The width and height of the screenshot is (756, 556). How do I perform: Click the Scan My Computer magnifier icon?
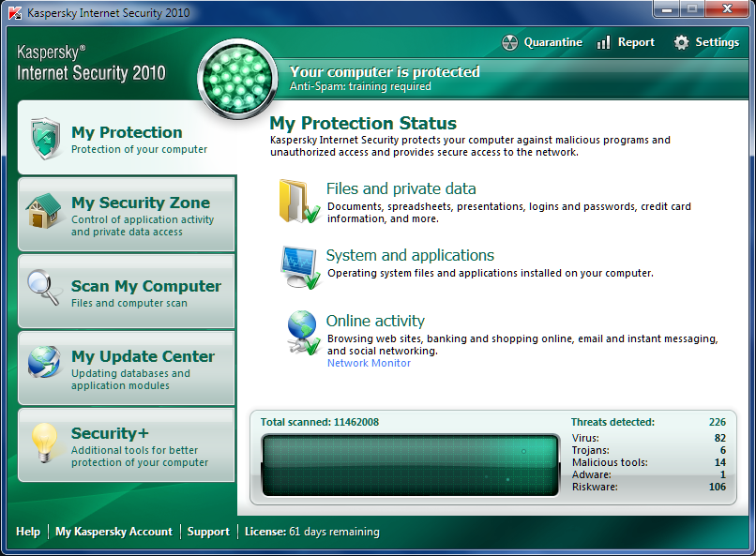[x=44, y=287]
